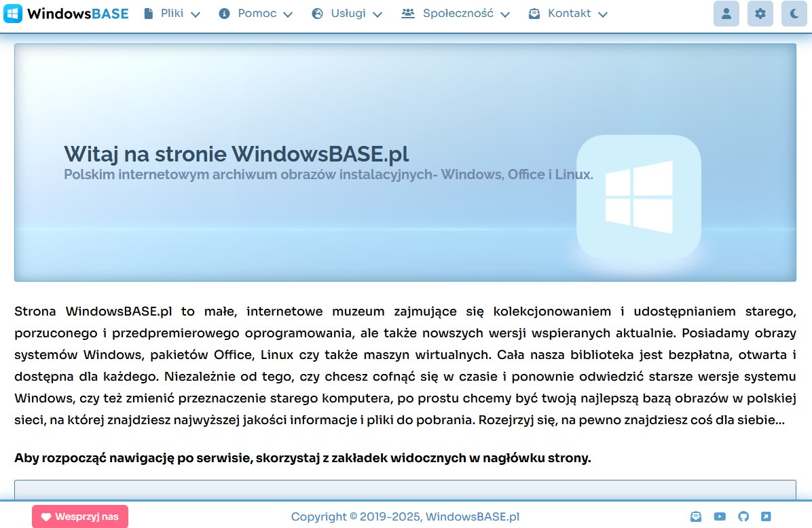The width and height of the screenshot is (812, 528).
Task: Click the WindowsBASE logo icon
Action: point(13,14)
